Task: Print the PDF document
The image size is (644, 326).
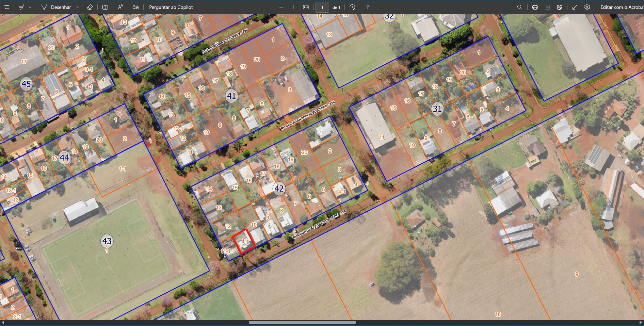Action: [x=535, y=7]
